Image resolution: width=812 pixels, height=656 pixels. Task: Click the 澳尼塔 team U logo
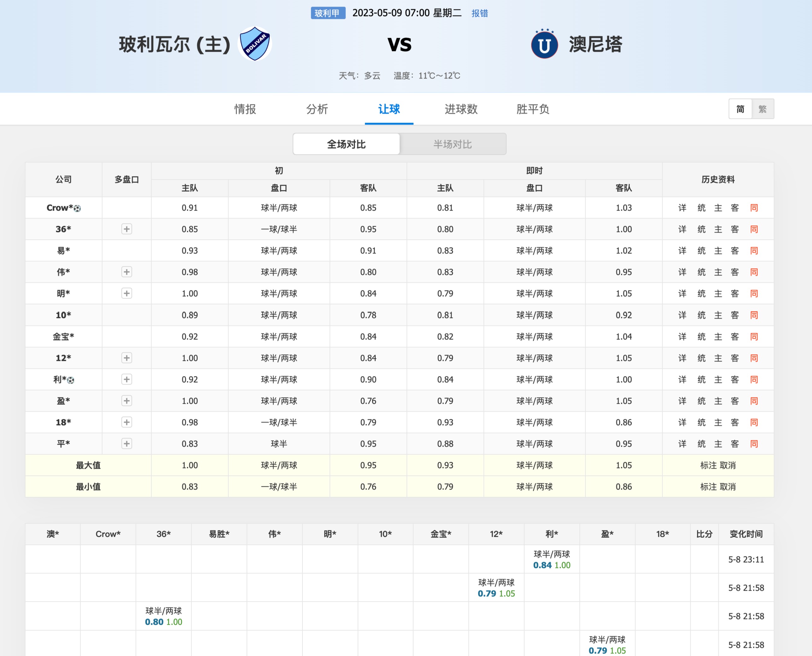click(x=544, y=44)
